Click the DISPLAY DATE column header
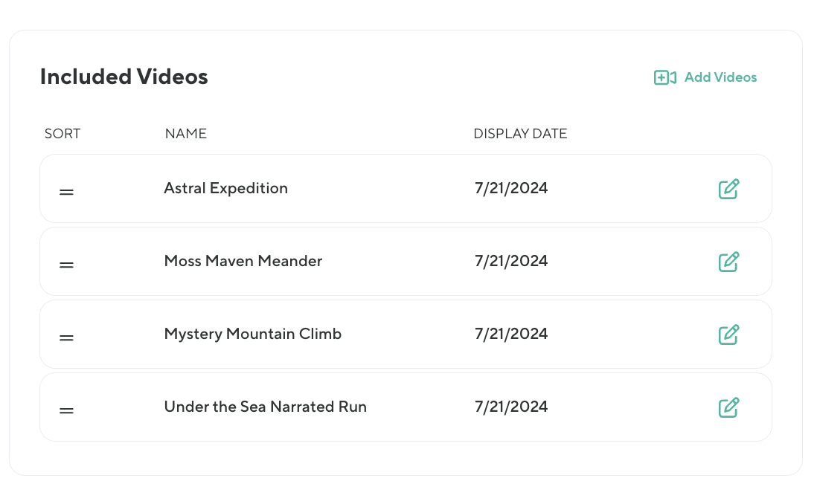Image resolution: width=817 pixels, height=504 pixels. 520,134
